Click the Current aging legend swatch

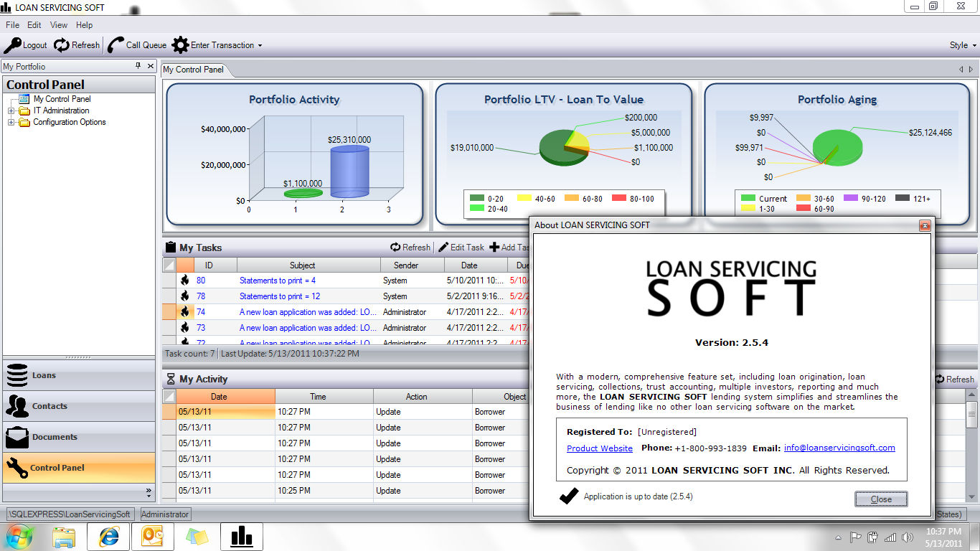pos(748,198)
